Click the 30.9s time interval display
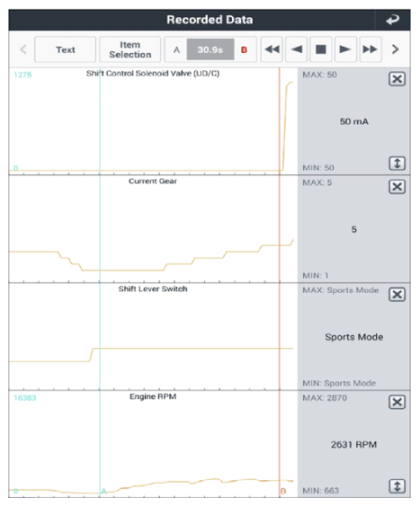The height and width of the screenshot is (506, 420). pos(210,49)
